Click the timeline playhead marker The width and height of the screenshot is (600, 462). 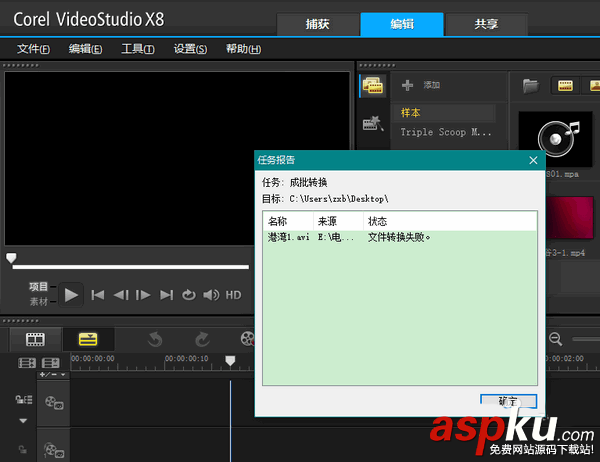tap(230, 361)
